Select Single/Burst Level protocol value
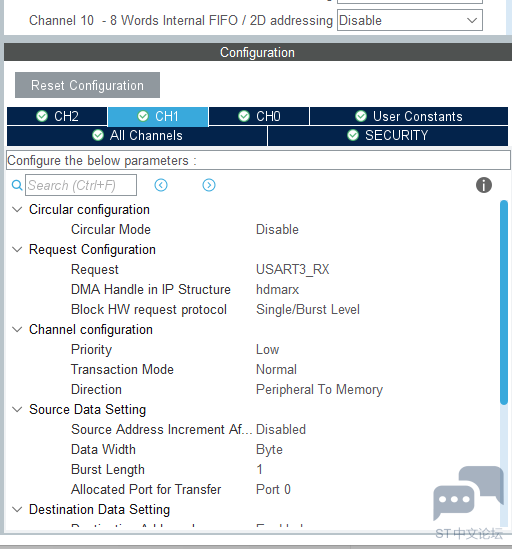Screen dimensions: 512x549 click(x=307, y=310)
